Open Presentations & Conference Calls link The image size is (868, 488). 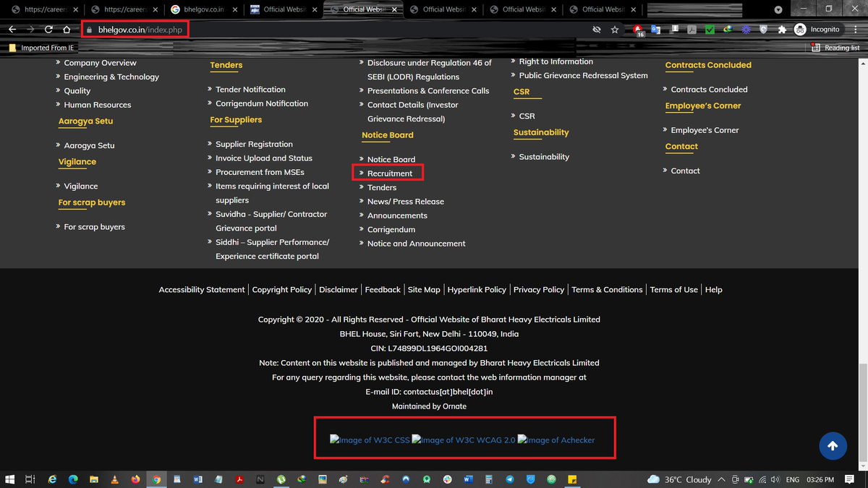(x=428, y=91)
